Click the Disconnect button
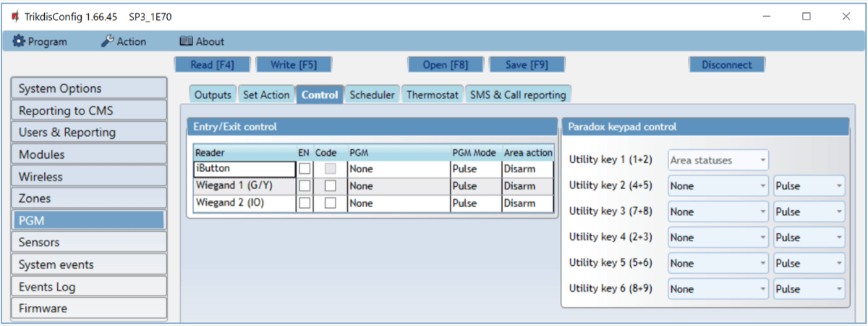Viewport: 868px width, 326px height. 726,64
